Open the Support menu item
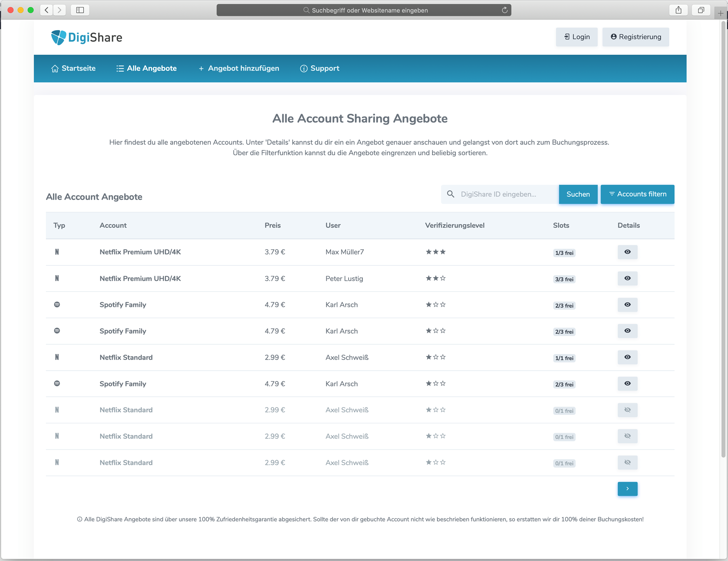 pyautogui.click(x=320, y=68)
